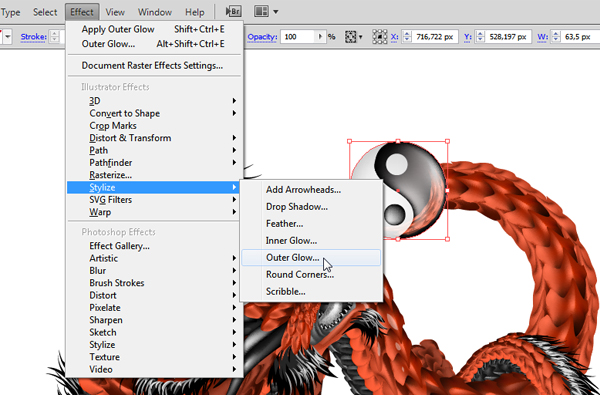The height and width of the screenshot is (395, 600).
Task: Open the Type menu
Action: point(10,12)
